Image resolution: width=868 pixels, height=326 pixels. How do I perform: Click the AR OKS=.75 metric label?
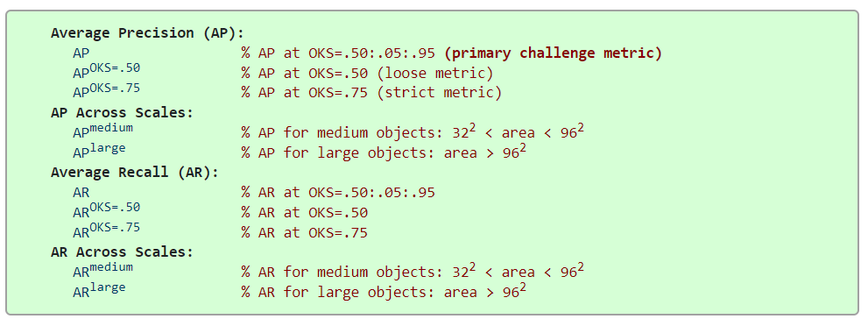(106, 230)
